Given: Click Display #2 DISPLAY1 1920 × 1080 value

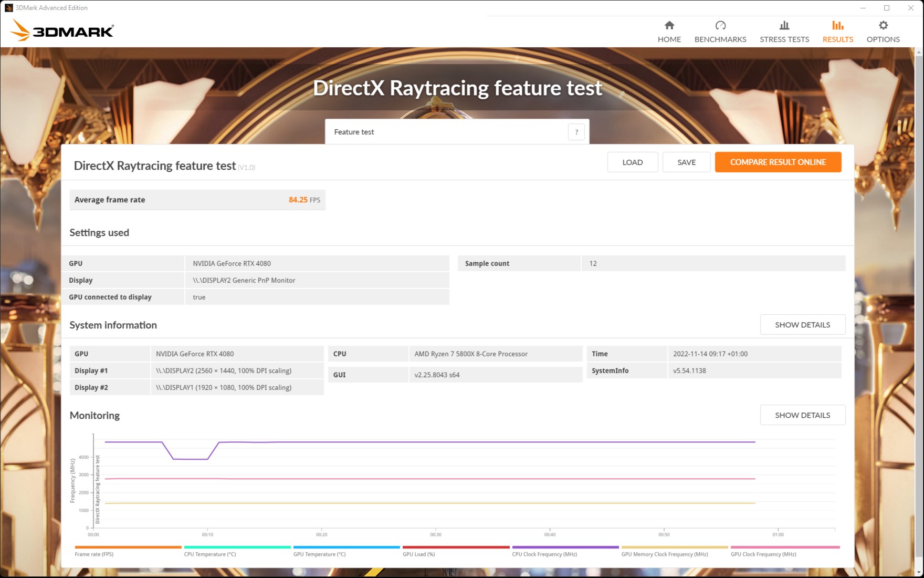Looking at the screenshot, I should (x=224, y=387).
